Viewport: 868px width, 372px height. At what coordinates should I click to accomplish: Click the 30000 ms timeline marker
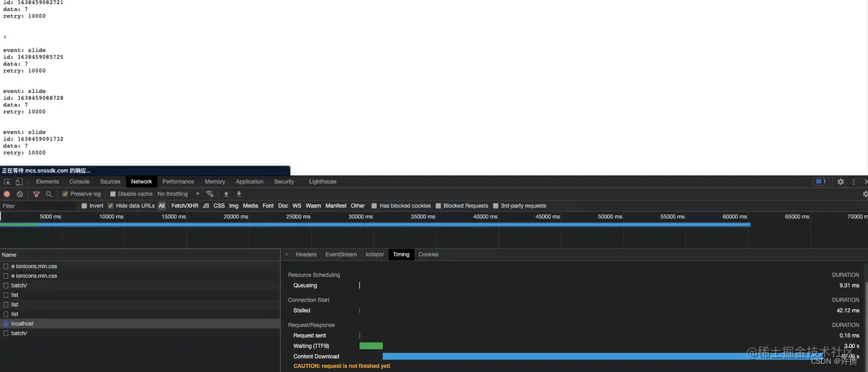click(361, 217)
